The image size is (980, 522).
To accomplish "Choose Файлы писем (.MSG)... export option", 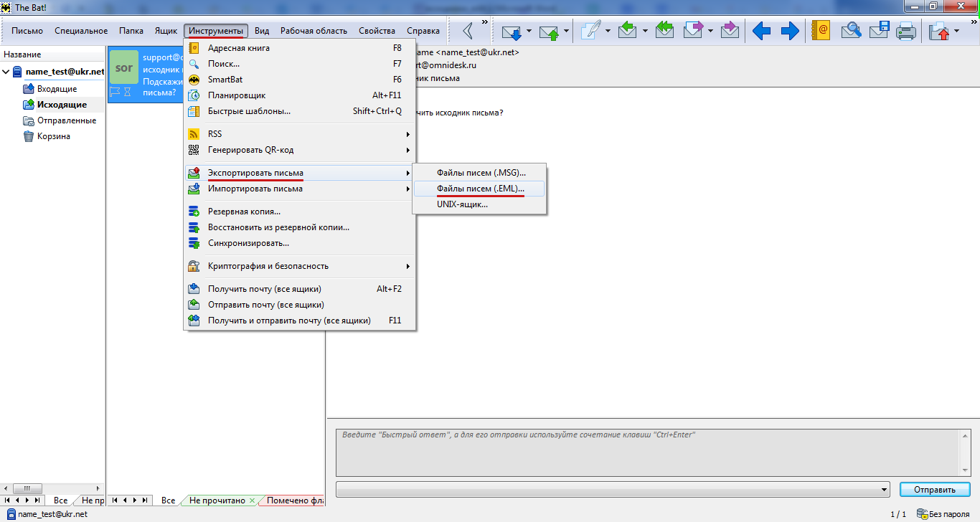I will 479,173.
